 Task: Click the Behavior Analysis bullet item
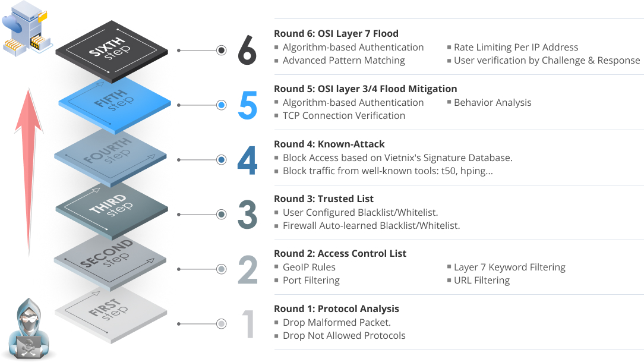pos(493,103)
